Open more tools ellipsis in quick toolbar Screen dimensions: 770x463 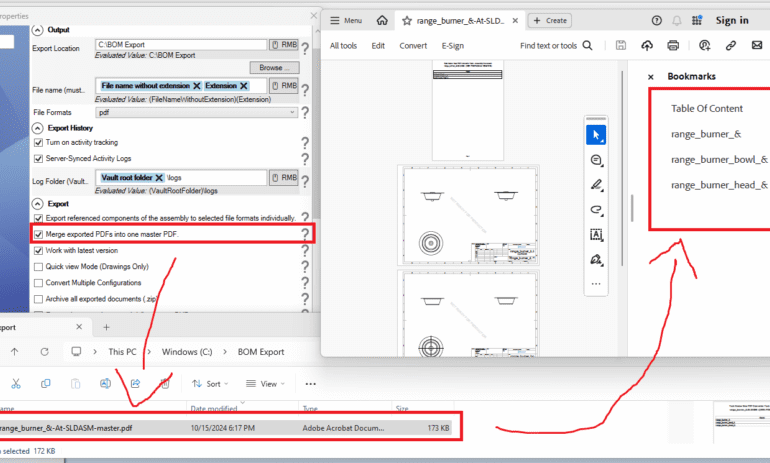point(596,284)
